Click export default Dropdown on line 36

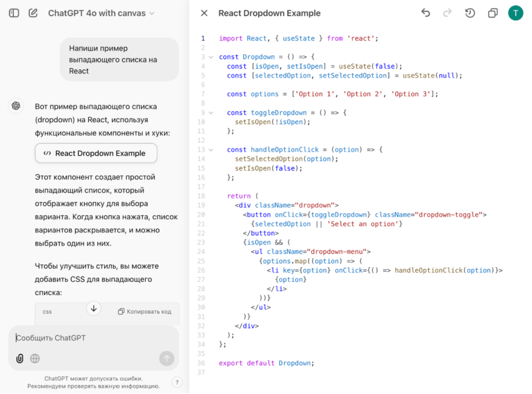(265, 363)
